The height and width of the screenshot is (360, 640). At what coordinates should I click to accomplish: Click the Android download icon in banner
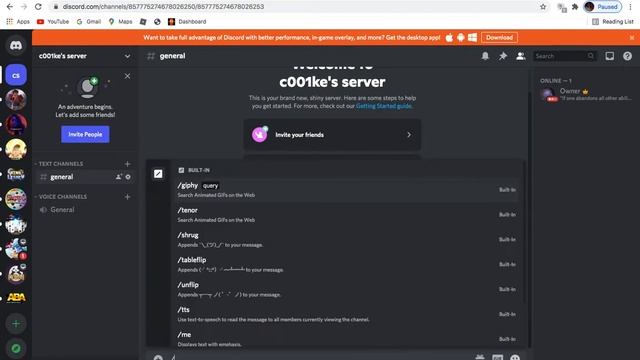pyautogui.click(x=461, y=38)
